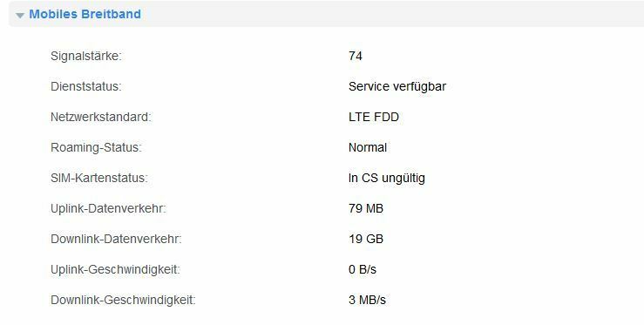Image resolution: width=644 pixels, height=325 pixels.
Task: Click the 79 MB uplink traffic value
Action: [x=366, y=208]
